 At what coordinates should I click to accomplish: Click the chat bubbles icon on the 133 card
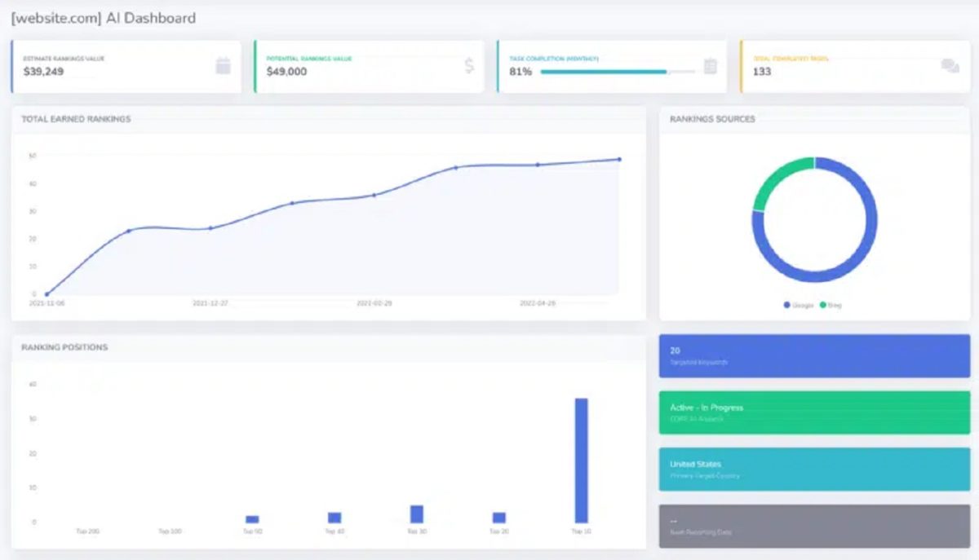click(950, 66)
